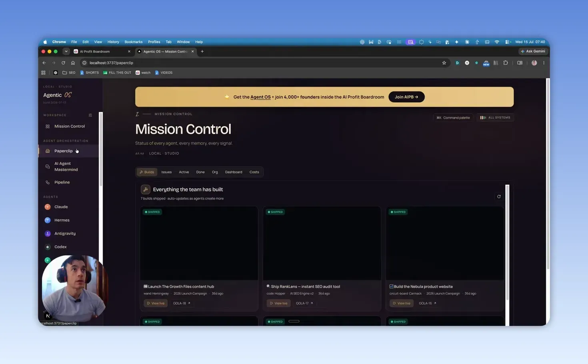Click the Workspace options icon in sidebar
Image resolution: width=588 pixels, height=364 pixels.
click(90, 115)
